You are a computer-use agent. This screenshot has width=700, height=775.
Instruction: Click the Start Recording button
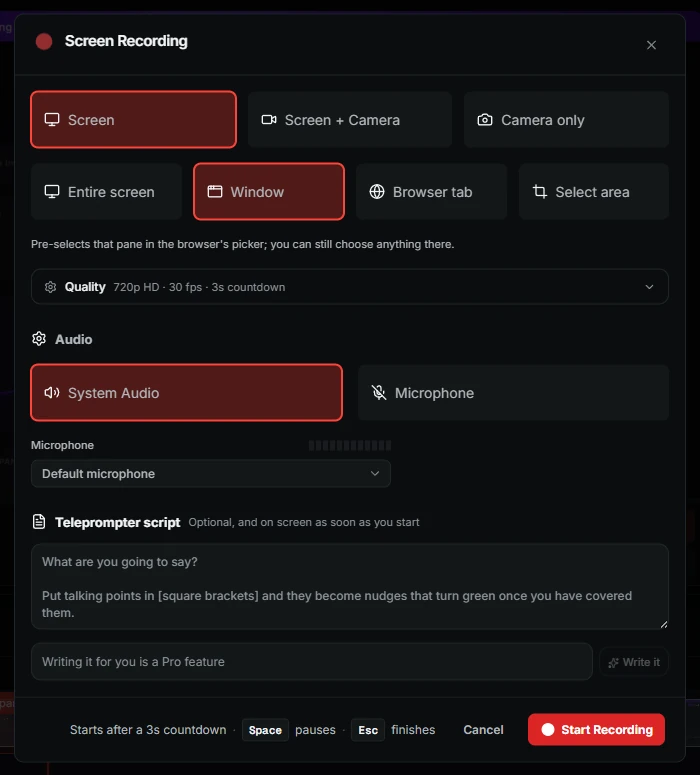pyautogui.click(x=596, y=730)
